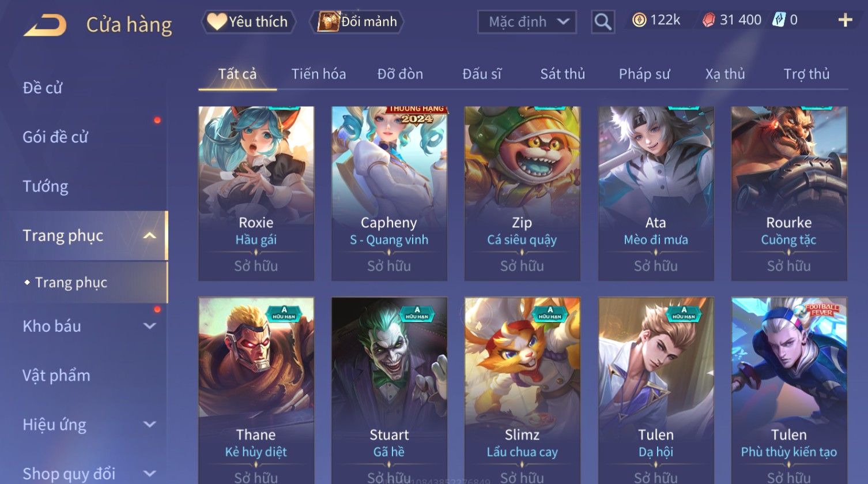Click the gold coin balance icon
Viewport: 868px width, 484px height.
pyautogui.click(x=639, y=20)
